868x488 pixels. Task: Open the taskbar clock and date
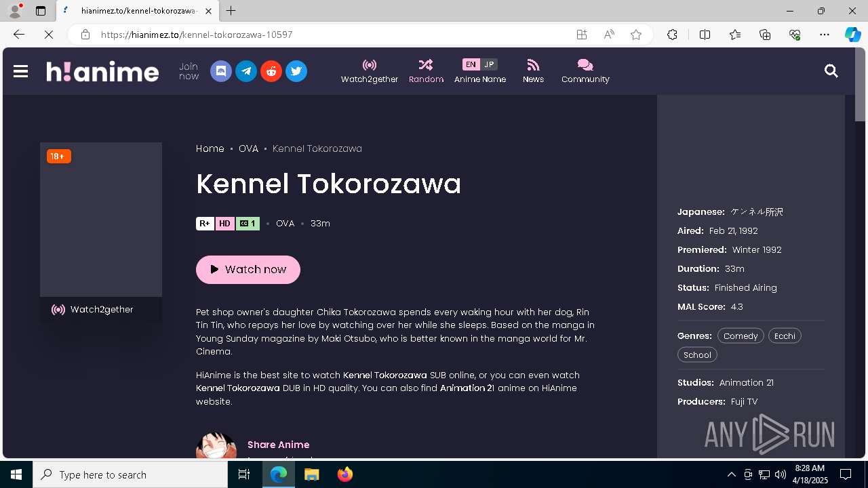pos(810,474)
